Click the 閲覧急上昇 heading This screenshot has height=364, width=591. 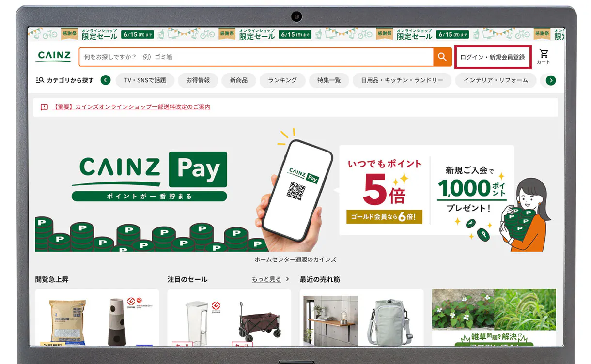(52, 279)
